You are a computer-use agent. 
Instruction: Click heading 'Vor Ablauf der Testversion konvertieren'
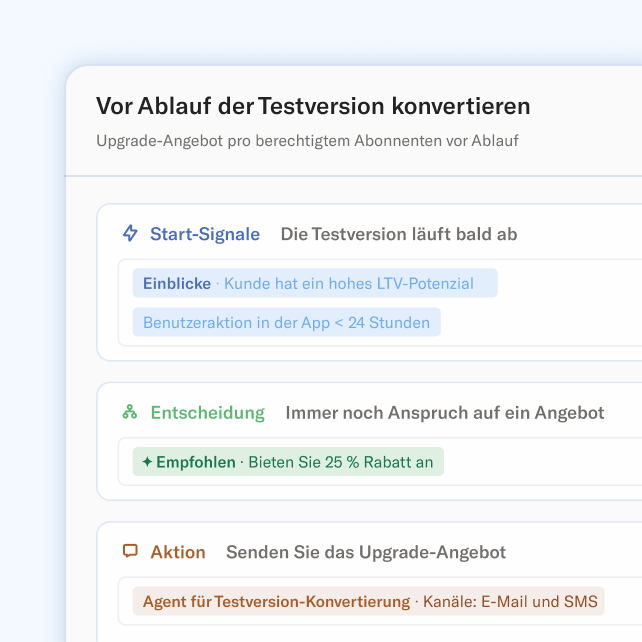coord(313,106)
